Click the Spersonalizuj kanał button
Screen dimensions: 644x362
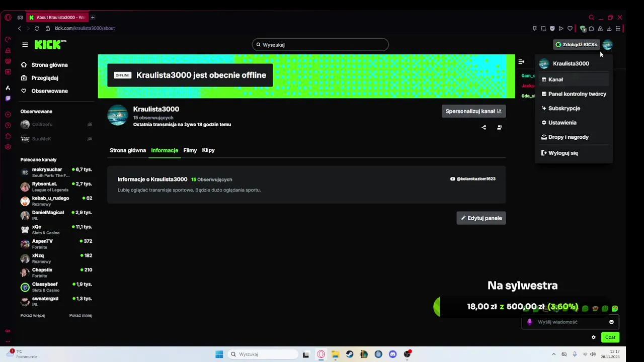coord(473,111)
